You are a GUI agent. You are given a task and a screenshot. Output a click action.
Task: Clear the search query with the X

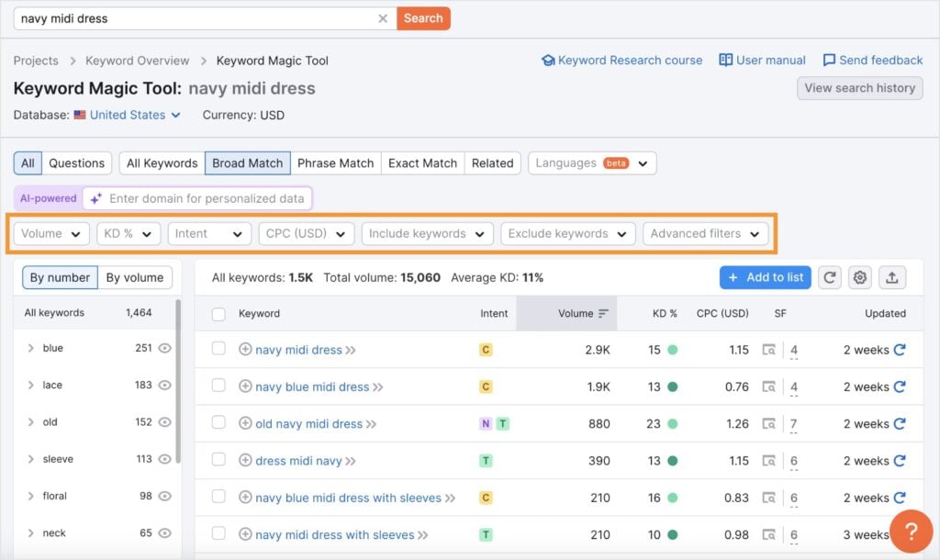coord(383,17)
